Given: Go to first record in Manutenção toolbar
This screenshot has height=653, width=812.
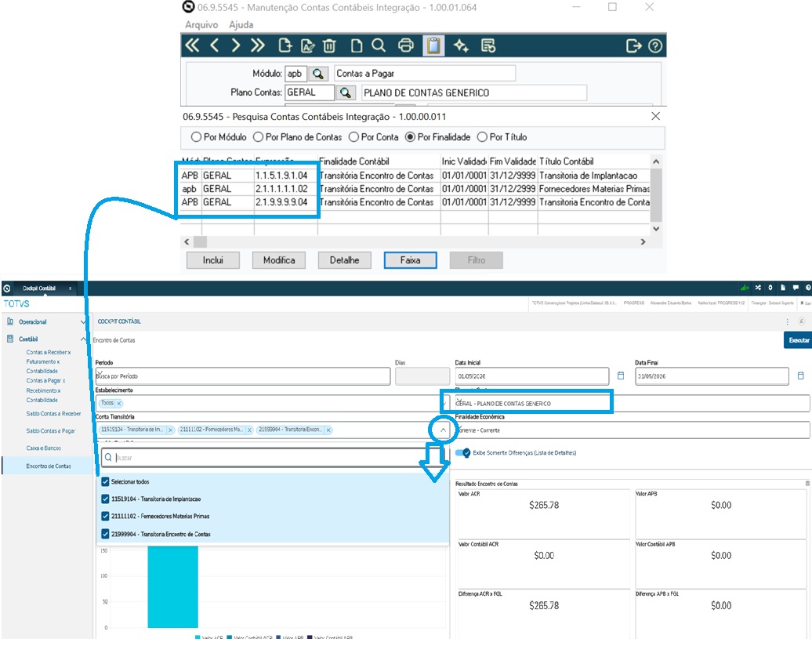Looking at the screenshot, I should (x=192, y=45).
